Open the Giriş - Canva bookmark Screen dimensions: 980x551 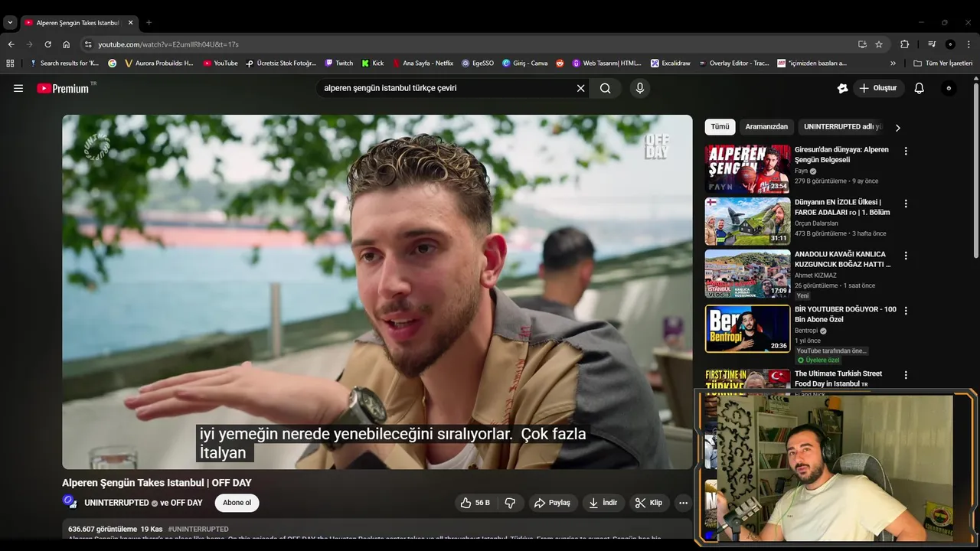click(525, 64)
